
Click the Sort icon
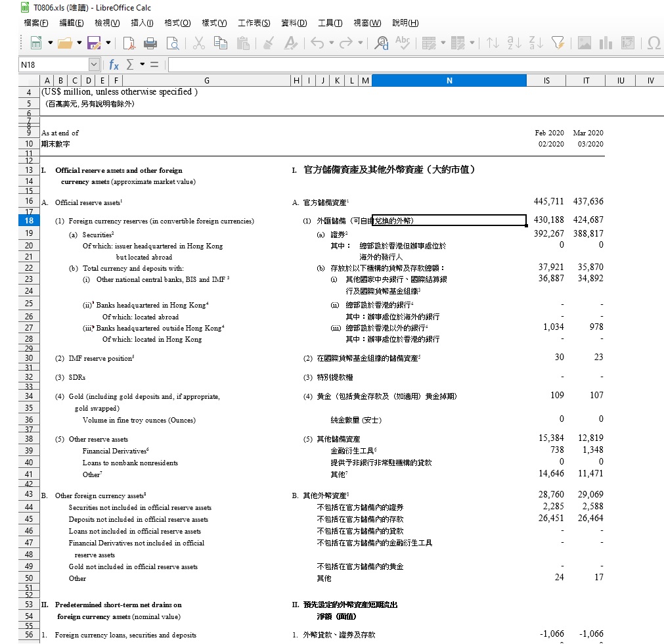(493, 43)
